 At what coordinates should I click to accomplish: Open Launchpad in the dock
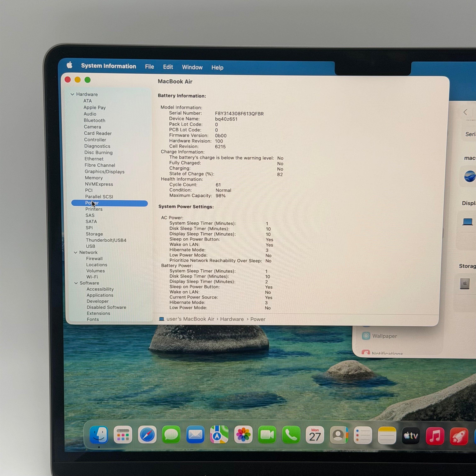click(x=123, y=435)
